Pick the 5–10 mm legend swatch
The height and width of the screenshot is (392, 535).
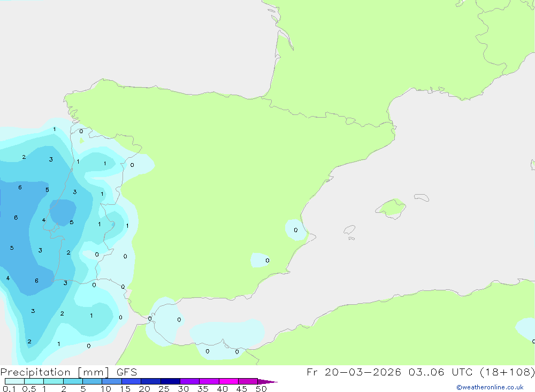pyautogui.click(x=93, y=381)
